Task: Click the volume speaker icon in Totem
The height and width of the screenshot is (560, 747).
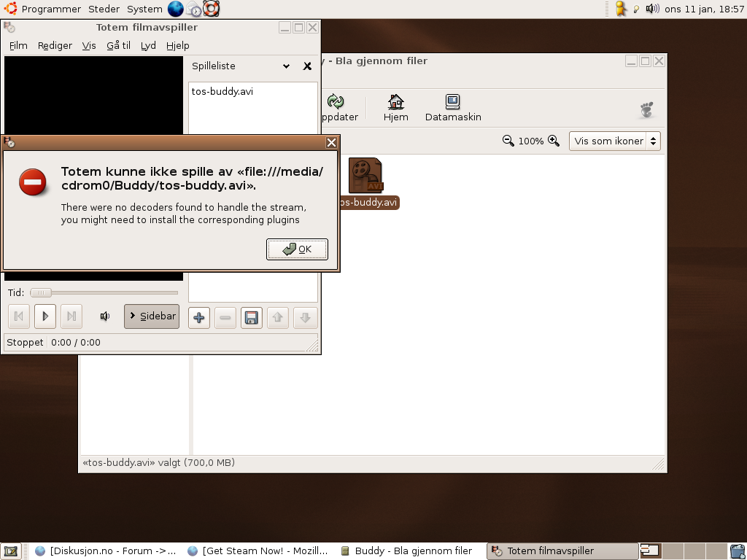Action: [105, 316]
